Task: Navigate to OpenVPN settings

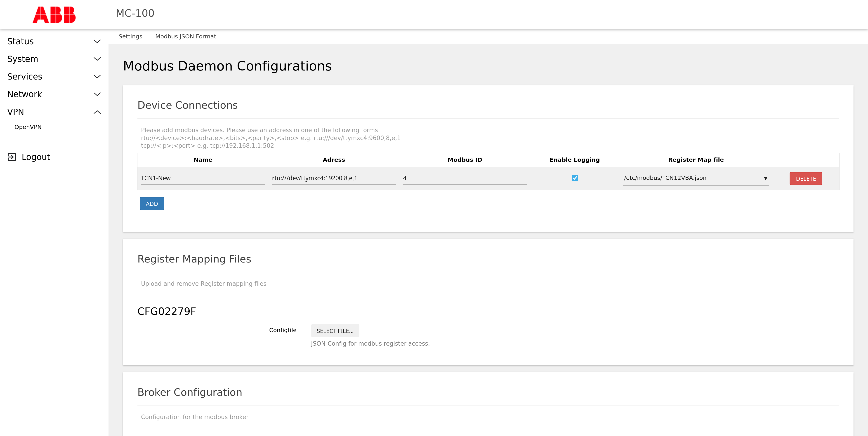Action: pyautogui.click(x=28, y=127)
